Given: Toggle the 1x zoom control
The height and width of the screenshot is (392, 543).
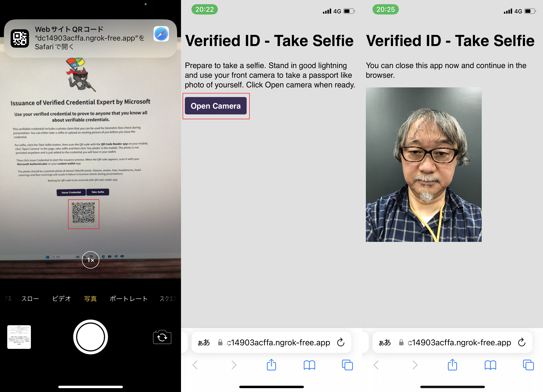Looking at the screenshot, I should click(90, 260).
